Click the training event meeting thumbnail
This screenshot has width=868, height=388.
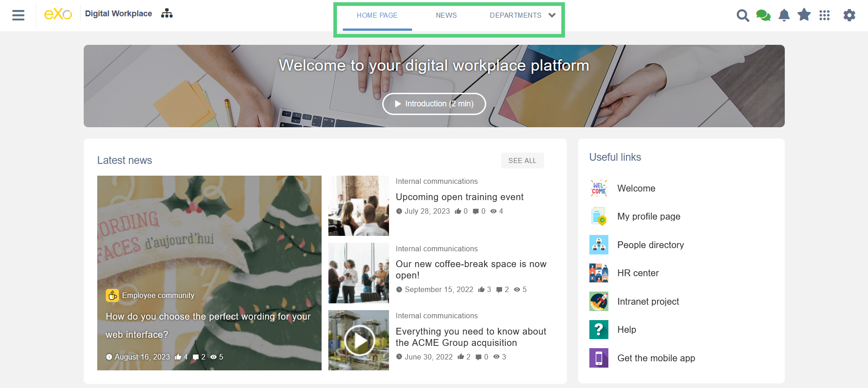point(359,206)
